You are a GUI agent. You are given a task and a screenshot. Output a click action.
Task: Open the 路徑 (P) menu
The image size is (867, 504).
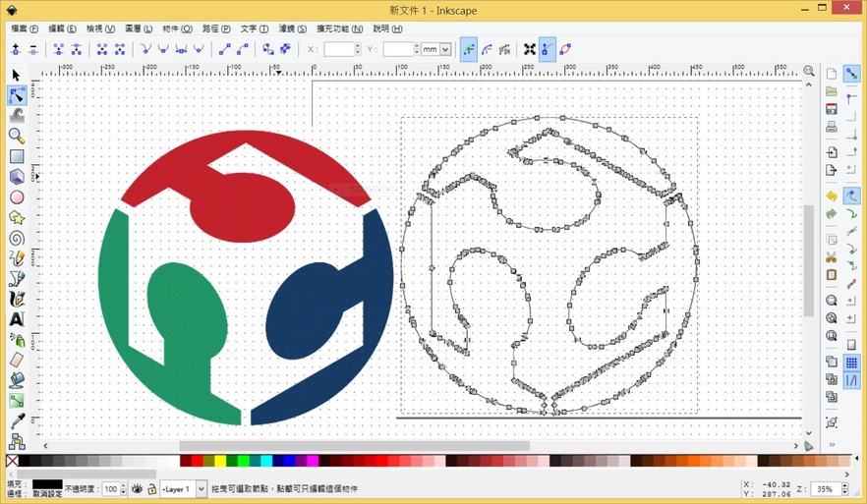point(216,28)
